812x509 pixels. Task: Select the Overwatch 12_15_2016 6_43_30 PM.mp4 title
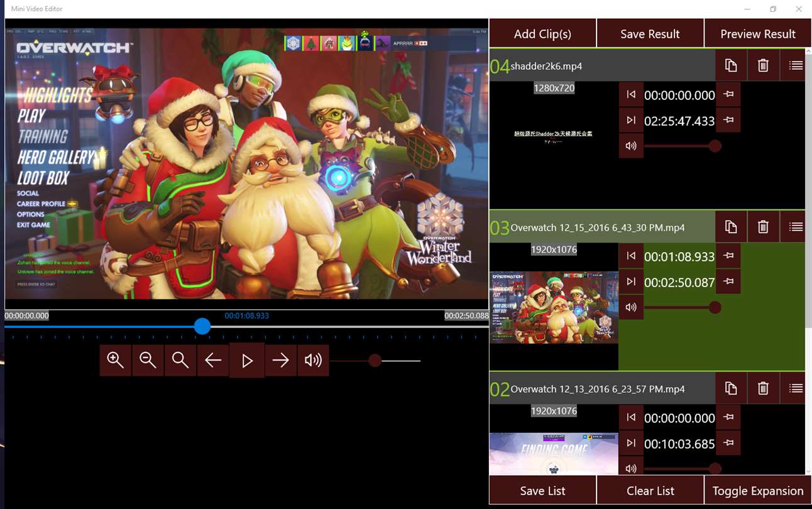[598, 227]
